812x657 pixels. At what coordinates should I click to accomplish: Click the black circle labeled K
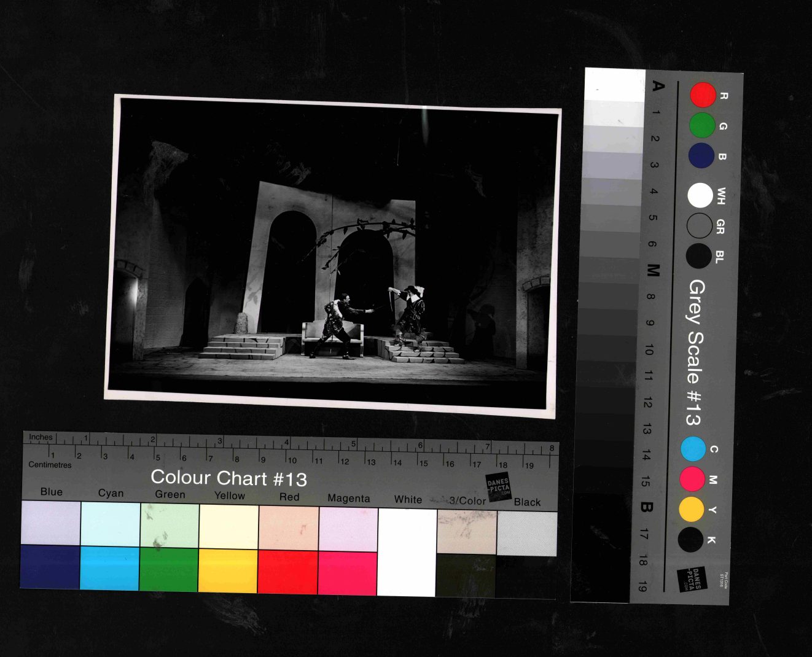[x=690, y=539]
